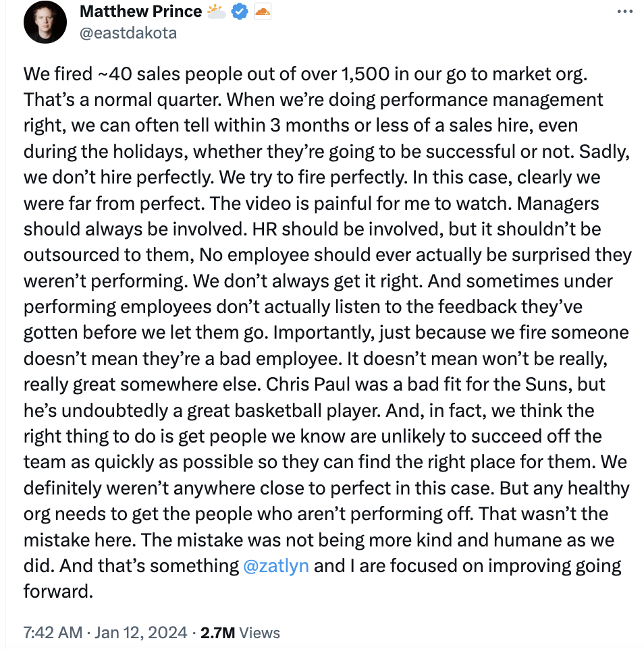Click the Cloudflare affiliate badge icon
644x649 pixels.
263,11
